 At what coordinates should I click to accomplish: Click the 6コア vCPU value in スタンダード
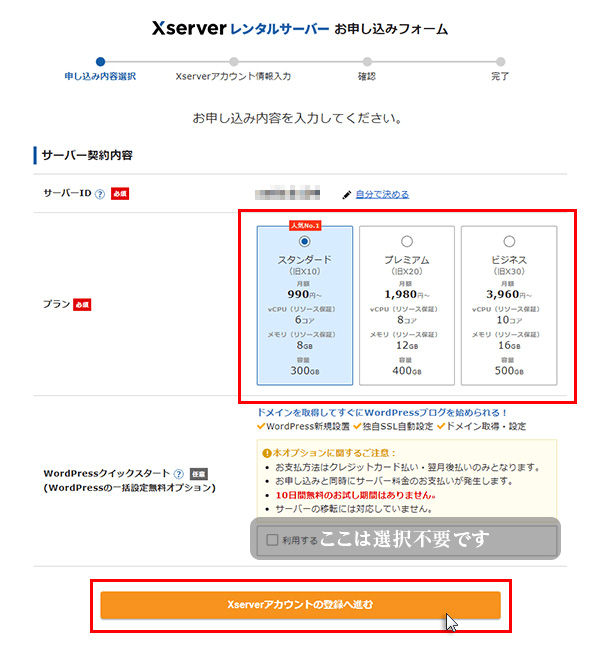(x=305, y=320)
